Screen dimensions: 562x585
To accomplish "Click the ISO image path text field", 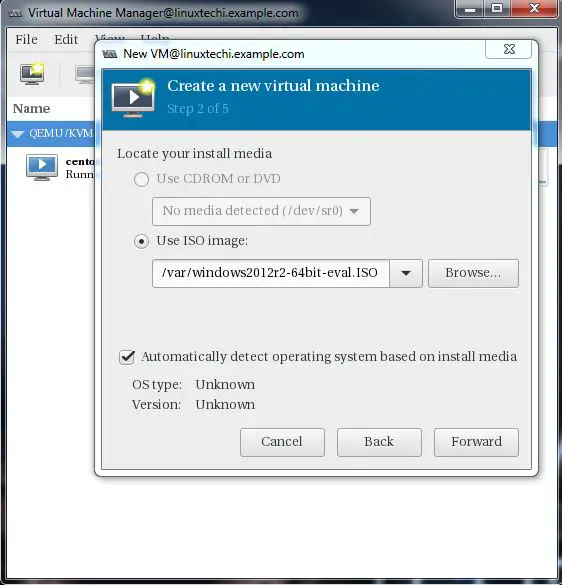I will pos(271,273).
